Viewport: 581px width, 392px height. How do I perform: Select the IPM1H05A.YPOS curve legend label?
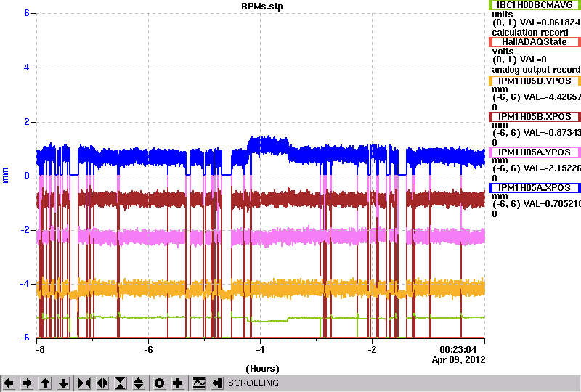pyautogui.click(x=535, y=152)
